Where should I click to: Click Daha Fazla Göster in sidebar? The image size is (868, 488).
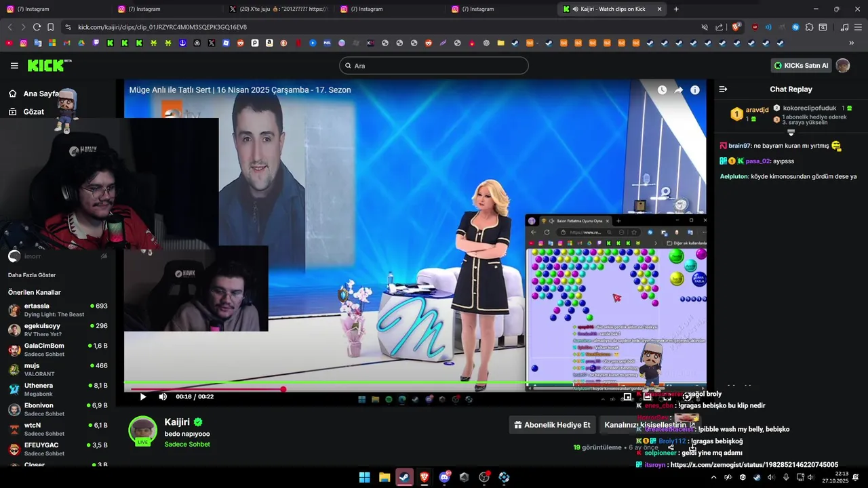click(32, 275)
